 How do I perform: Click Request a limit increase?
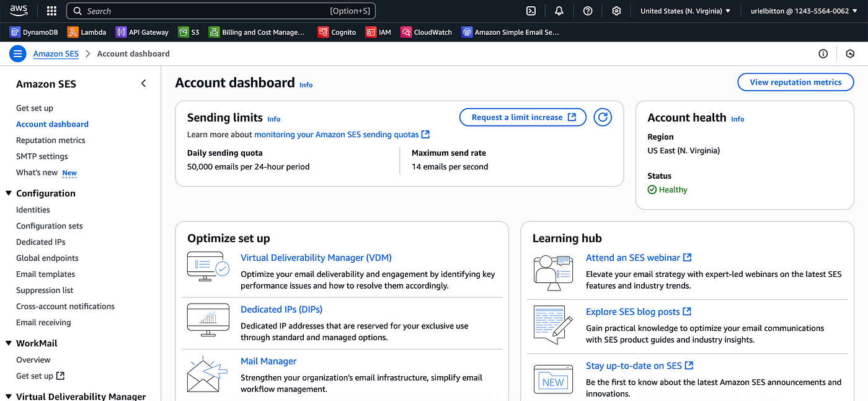coord(523,117)
